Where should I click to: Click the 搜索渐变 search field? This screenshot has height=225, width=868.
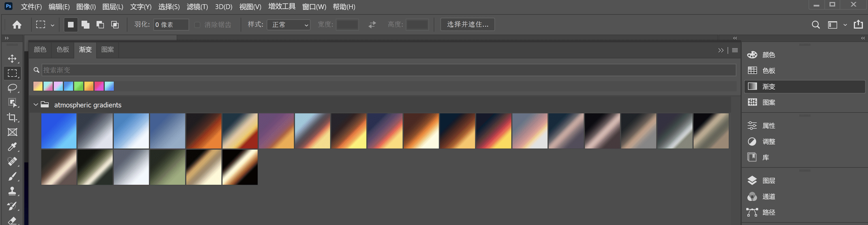click(388, 70)
